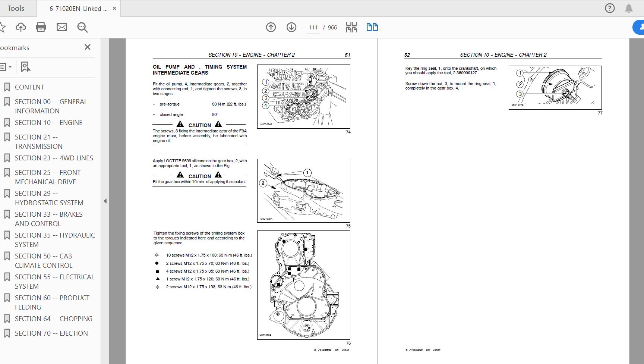Open the help question mark icon

coord(610,8)
